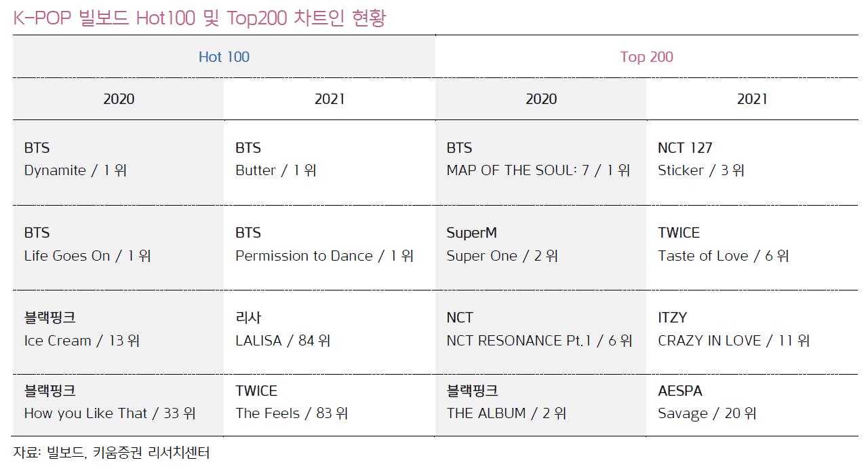Click the Top 200 column header
The width and height of the screenshot is (868, 469).
pyautogui.click(x=646, y=57)
